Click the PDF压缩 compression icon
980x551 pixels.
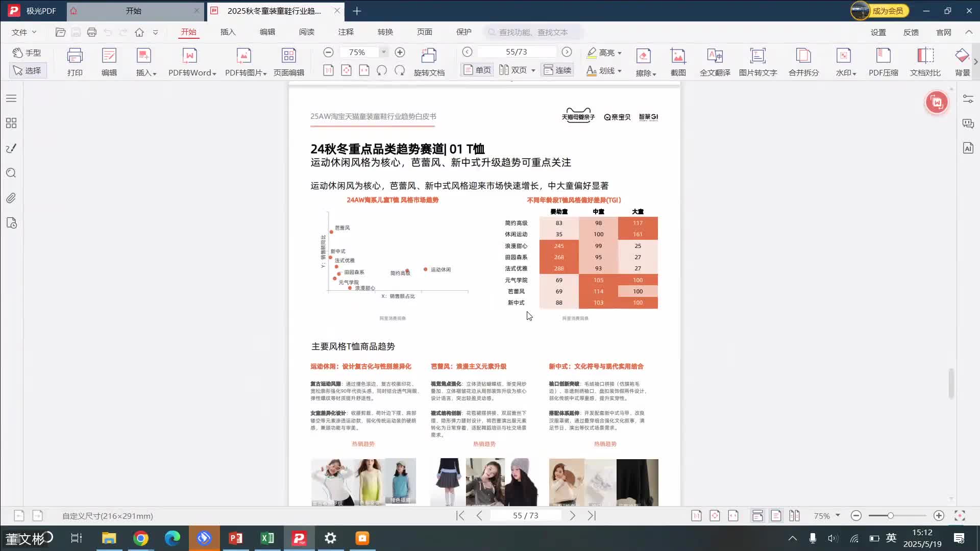884,60
